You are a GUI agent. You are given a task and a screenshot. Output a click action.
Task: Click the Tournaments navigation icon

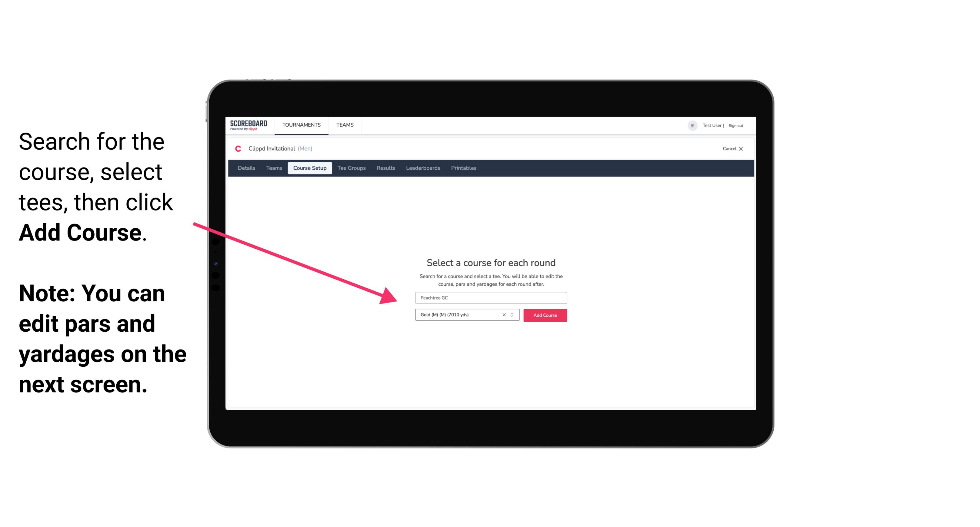click(x=301, y=124)
